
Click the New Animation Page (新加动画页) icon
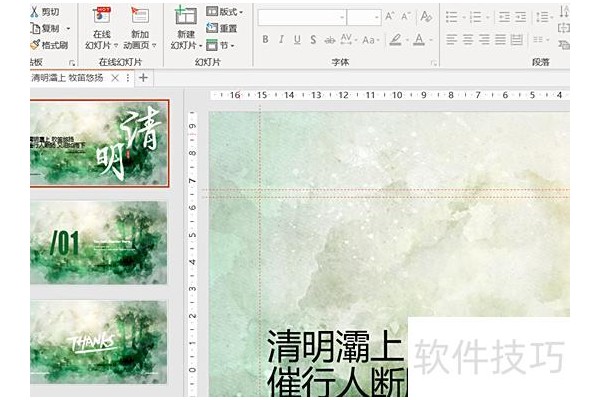click(140, 15)
